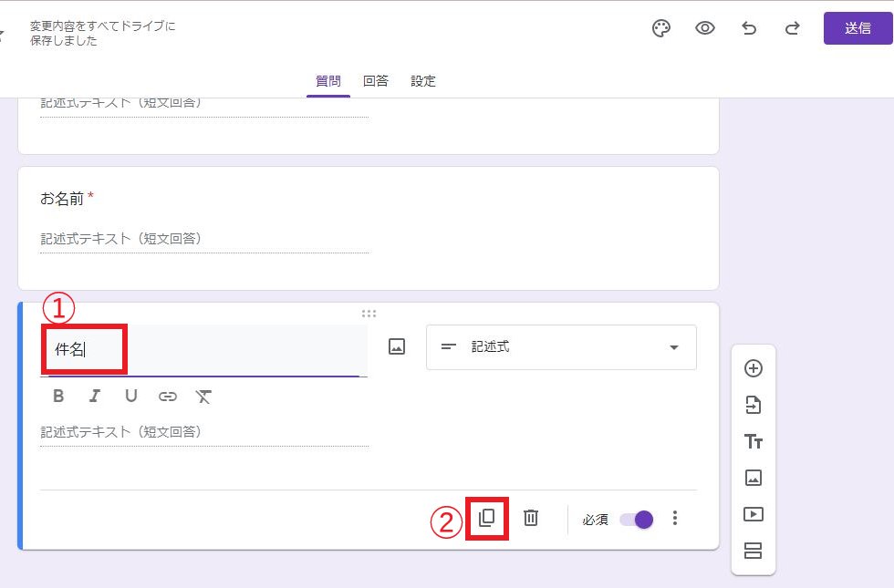Click the 件名 question title field
Viewport: 894px width, 588px height.
(203, 350)
